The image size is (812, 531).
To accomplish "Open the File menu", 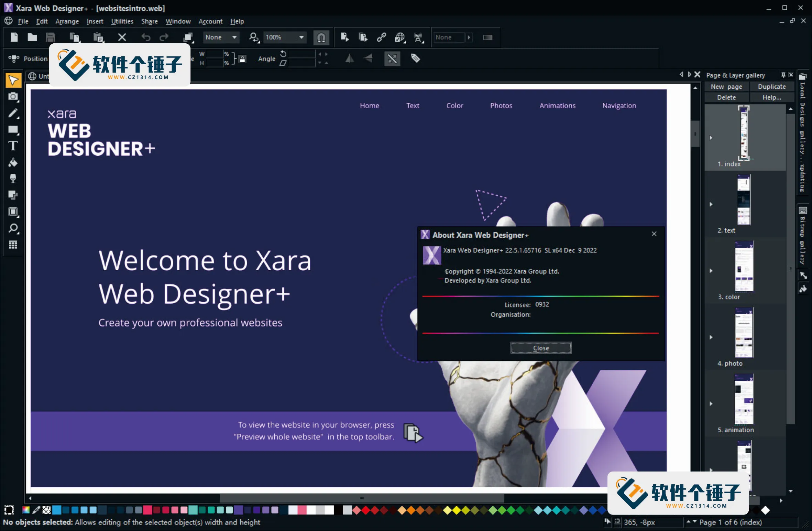I will 23,21.
